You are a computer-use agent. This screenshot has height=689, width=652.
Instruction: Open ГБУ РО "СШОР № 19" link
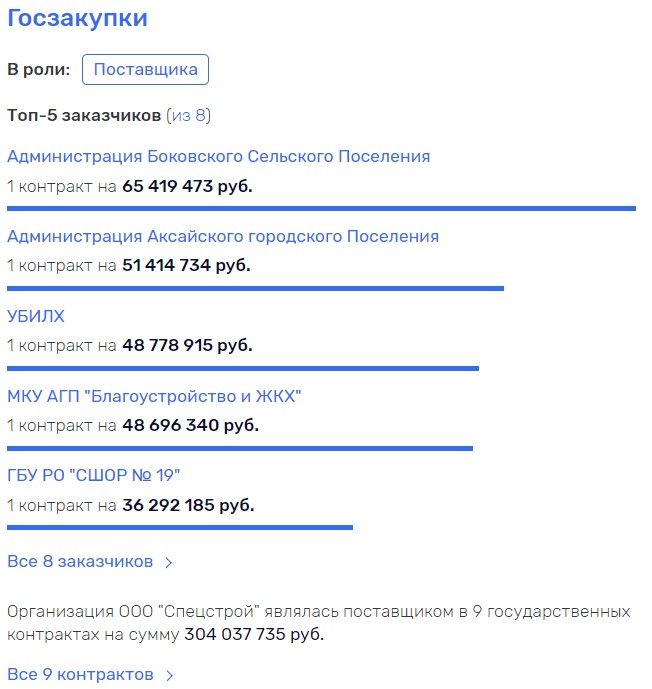tap(94, 475)
